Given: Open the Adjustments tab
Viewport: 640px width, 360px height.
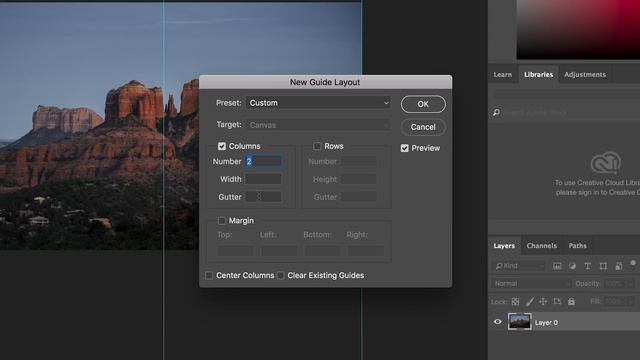Looking at the screenshot, I should click(585, 75).
